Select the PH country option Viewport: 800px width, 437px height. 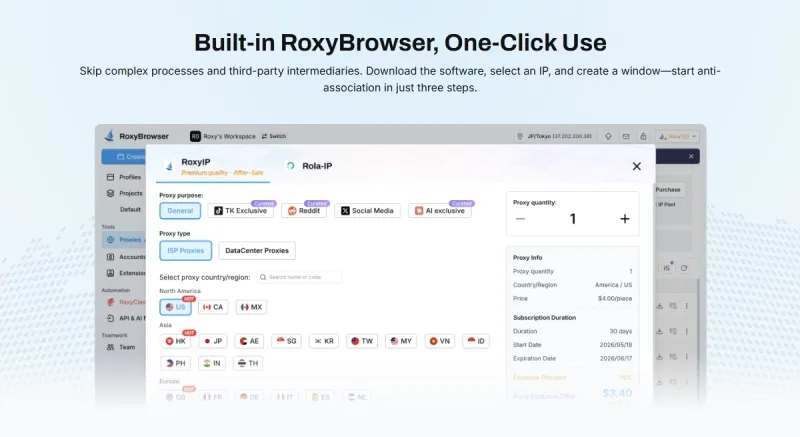point(175,363)
